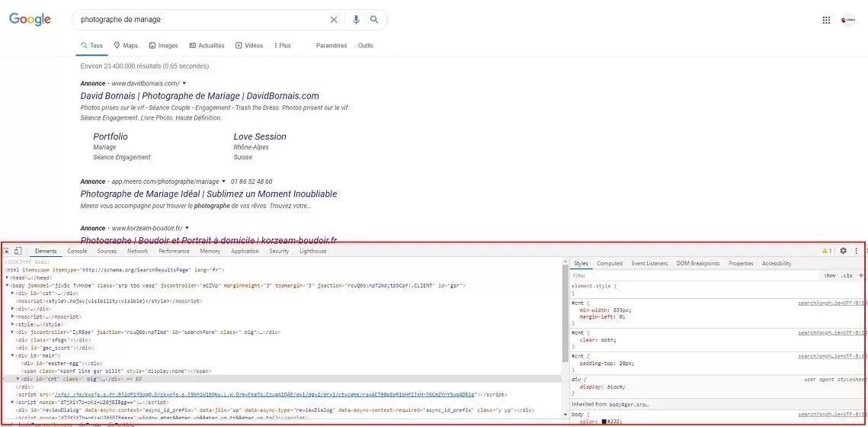
Task: Switch to Maps results
Action: [x=126, y=46]
